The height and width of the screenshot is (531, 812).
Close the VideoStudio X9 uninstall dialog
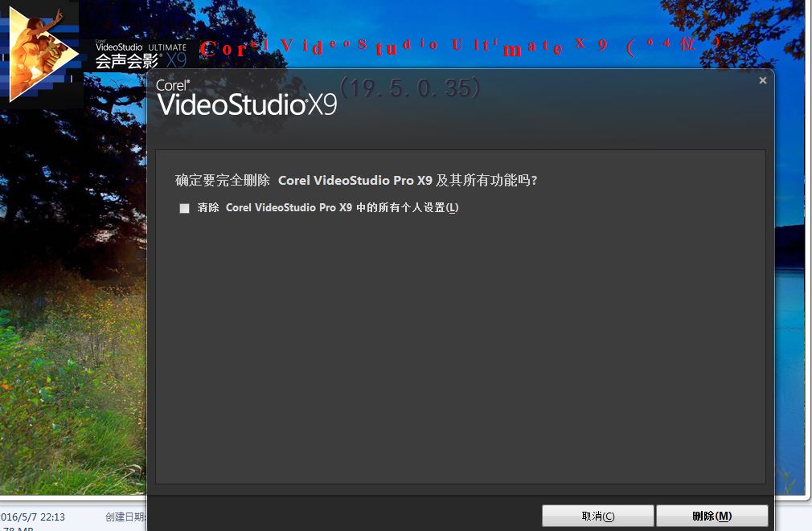[x=762, y=80]
